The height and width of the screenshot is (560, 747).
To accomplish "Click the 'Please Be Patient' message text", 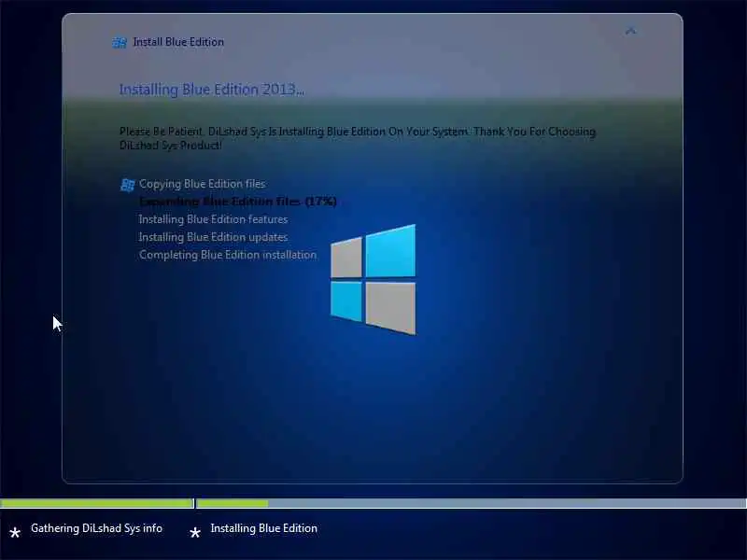I will pyautogui.click(x=358, y=138).
